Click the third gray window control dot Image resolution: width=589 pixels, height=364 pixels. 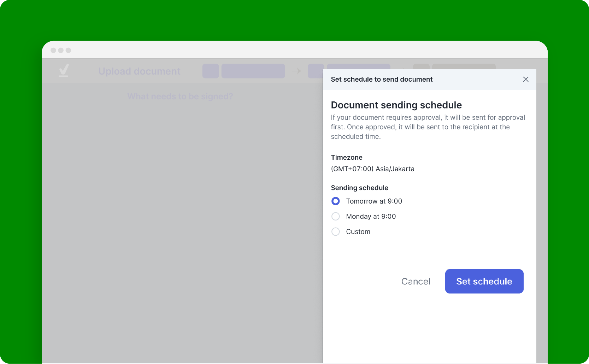coord(69,50)
